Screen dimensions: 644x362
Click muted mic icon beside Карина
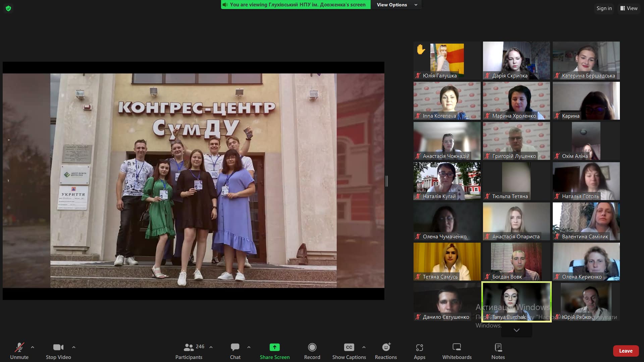[557, 116]
